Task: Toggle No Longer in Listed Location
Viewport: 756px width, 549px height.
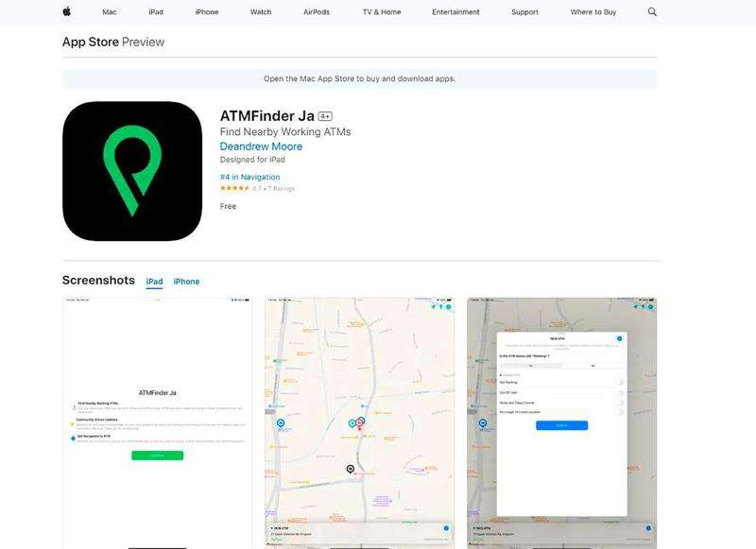Action: point(620,411)
